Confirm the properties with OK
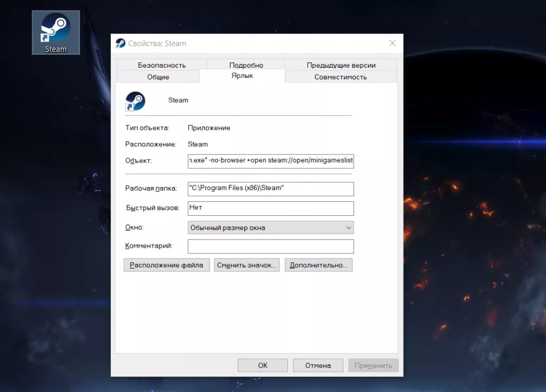Screen dimensions: 546x392 [x=262, y=365]
